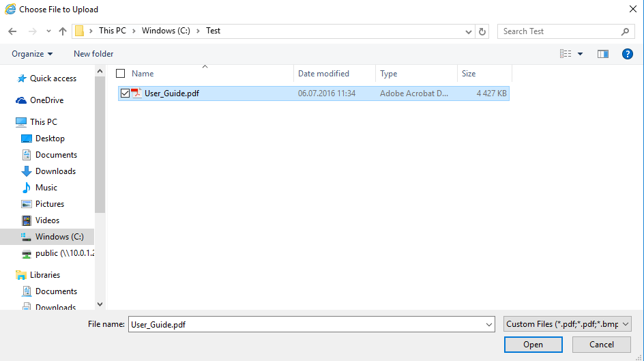This screenshot has width=644, height=361.
Task: Open the file type filter dropdown
Action: pyautogui.click(x=567, y=324)
